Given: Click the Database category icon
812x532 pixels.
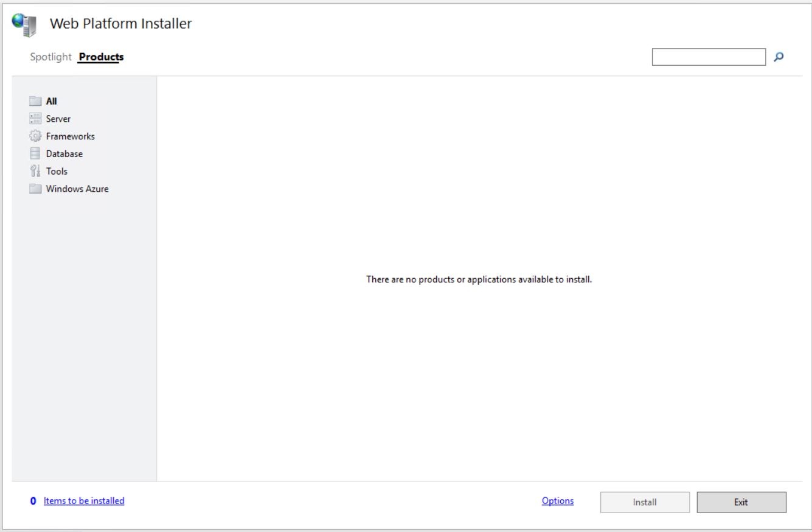Looking at the screenshot, I should click(35, 154).
